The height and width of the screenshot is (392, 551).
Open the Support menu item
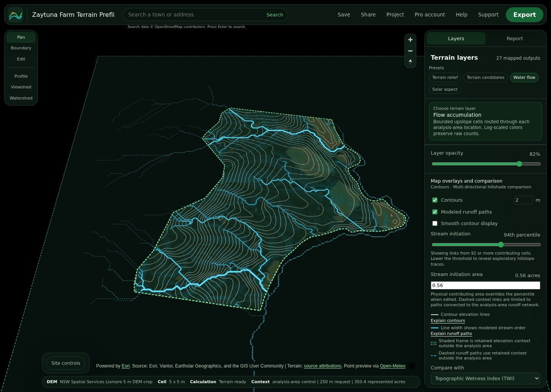[488, 15]
